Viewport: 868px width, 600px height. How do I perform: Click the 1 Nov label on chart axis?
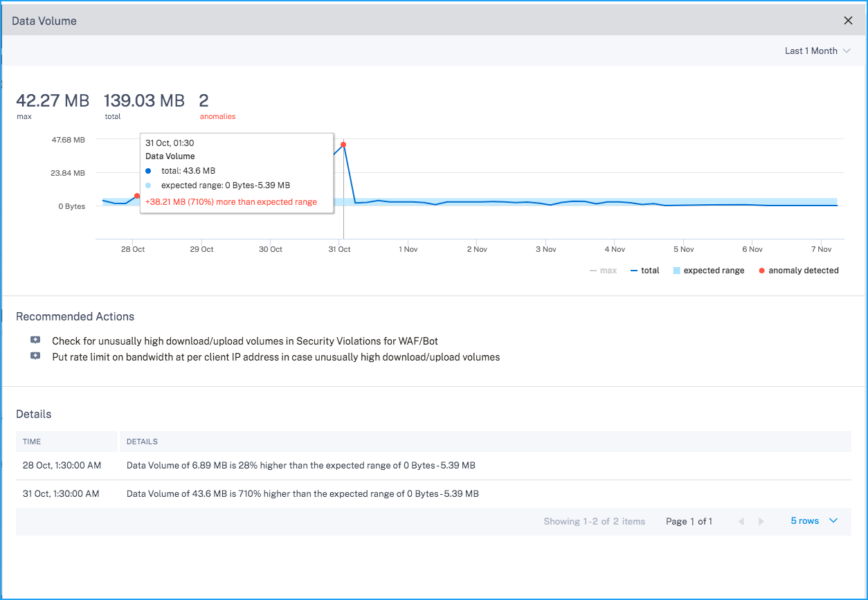(408, 249)
